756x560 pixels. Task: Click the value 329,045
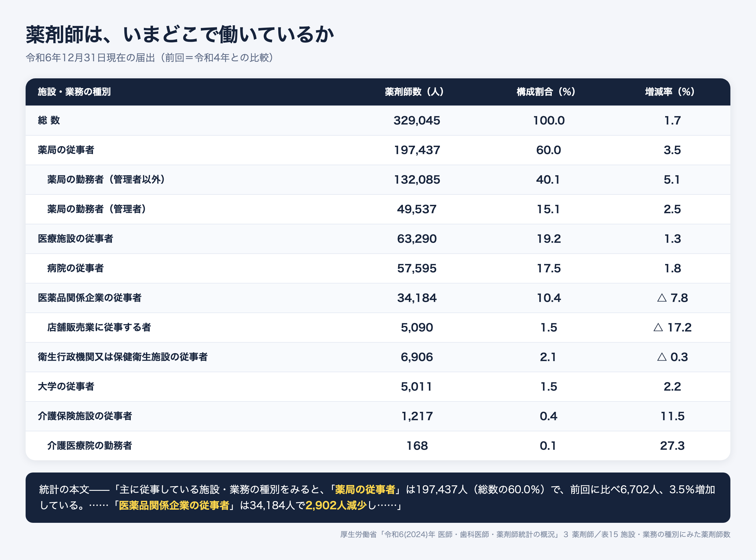417,120
